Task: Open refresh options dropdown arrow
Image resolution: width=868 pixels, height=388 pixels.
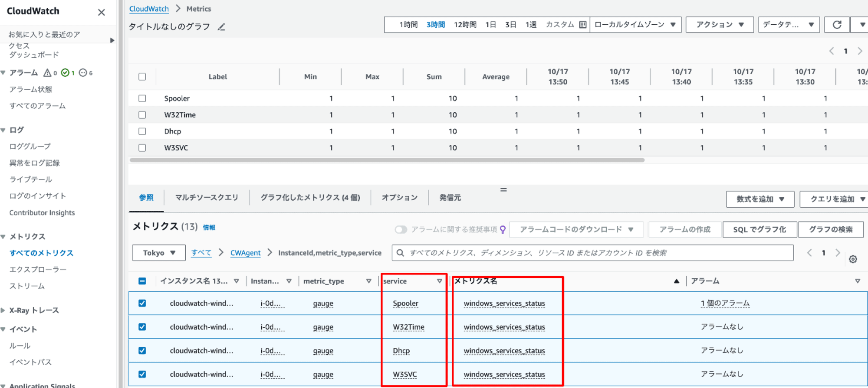Action: (862, 25)
